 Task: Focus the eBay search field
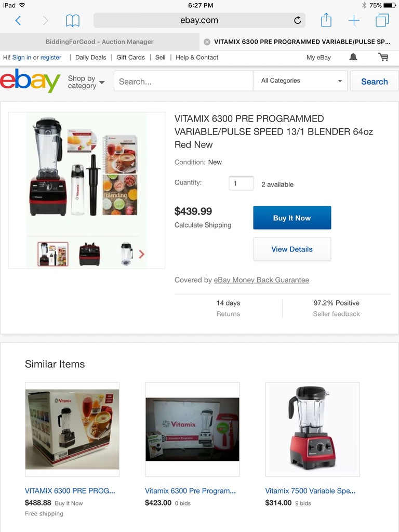click(183, 81)
